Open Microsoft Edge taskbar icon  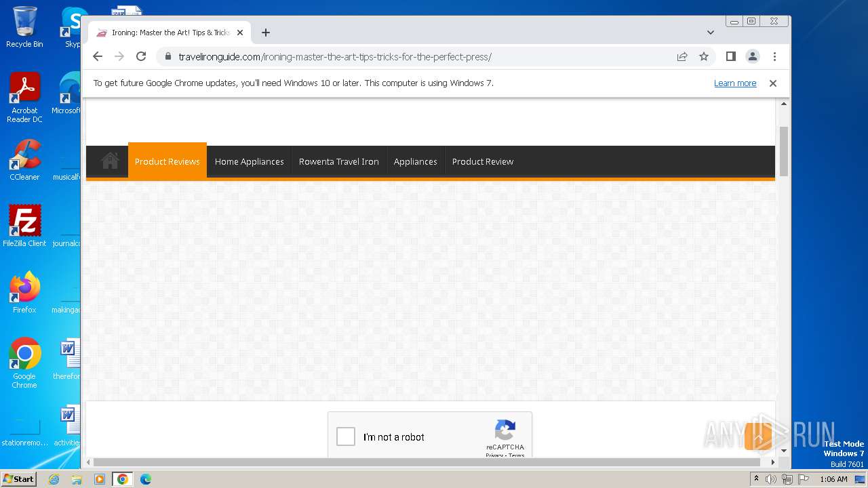coord(145,479)
